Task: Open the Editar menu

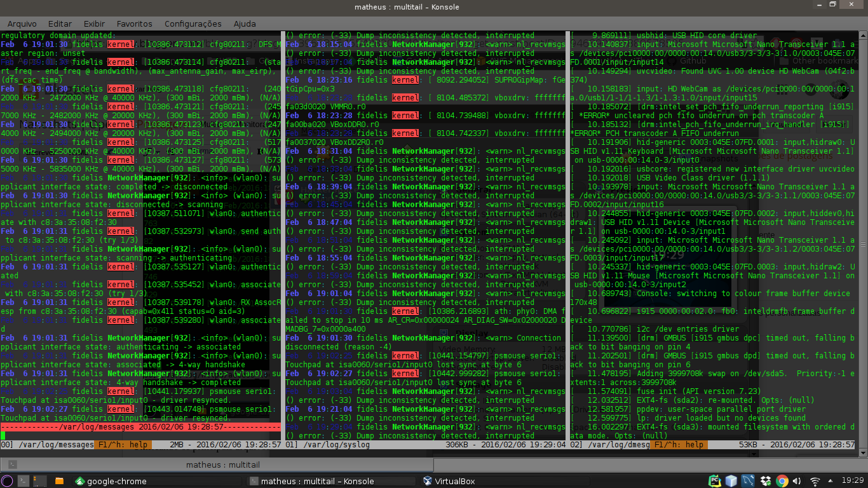Action: 60,24
